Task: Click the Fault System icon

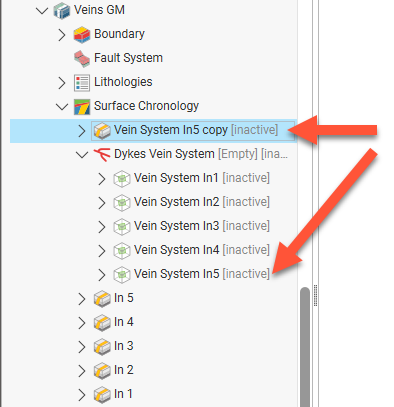Action: point(82,58)
